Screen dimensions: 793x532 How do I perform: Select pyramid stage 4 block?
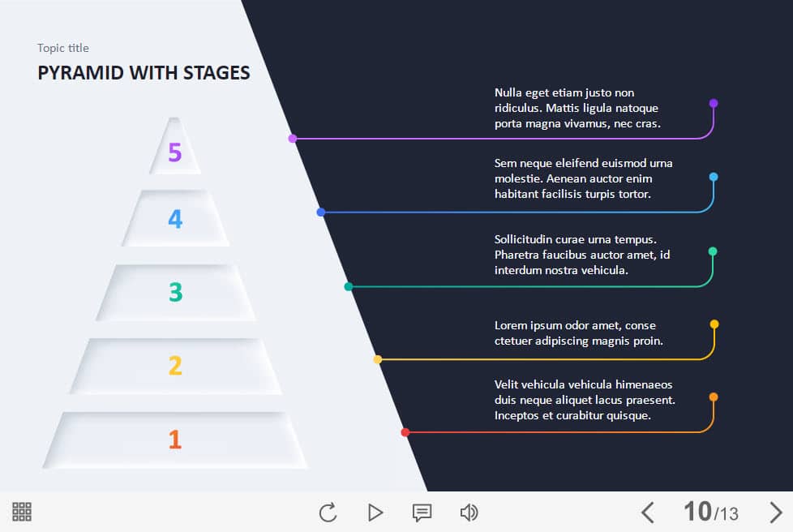pyautogui.click(x=175, y=218)
